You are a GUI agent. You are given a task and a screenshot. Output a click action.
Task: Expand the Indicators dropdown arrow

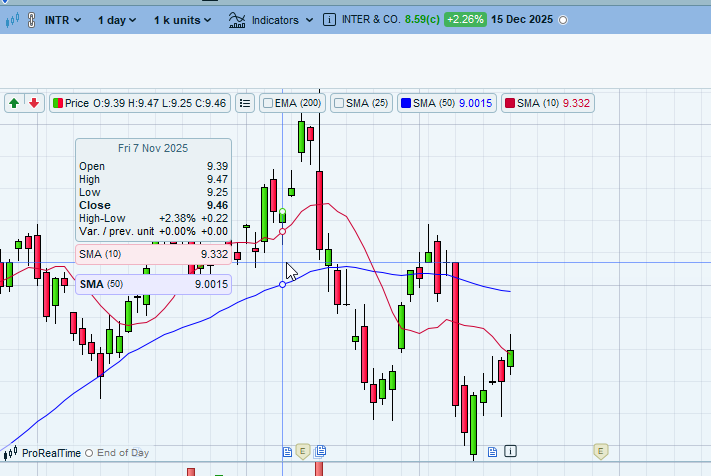click(309, 20)
